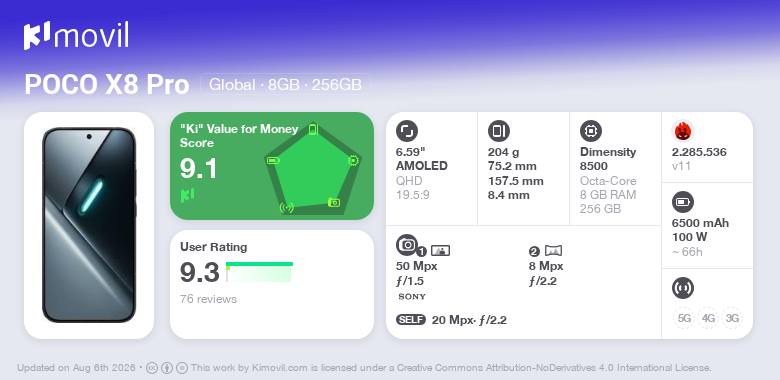The width and height of the screenshot is (780, 380).
Task: Select the 3G network badge
Action: point(732,318)
